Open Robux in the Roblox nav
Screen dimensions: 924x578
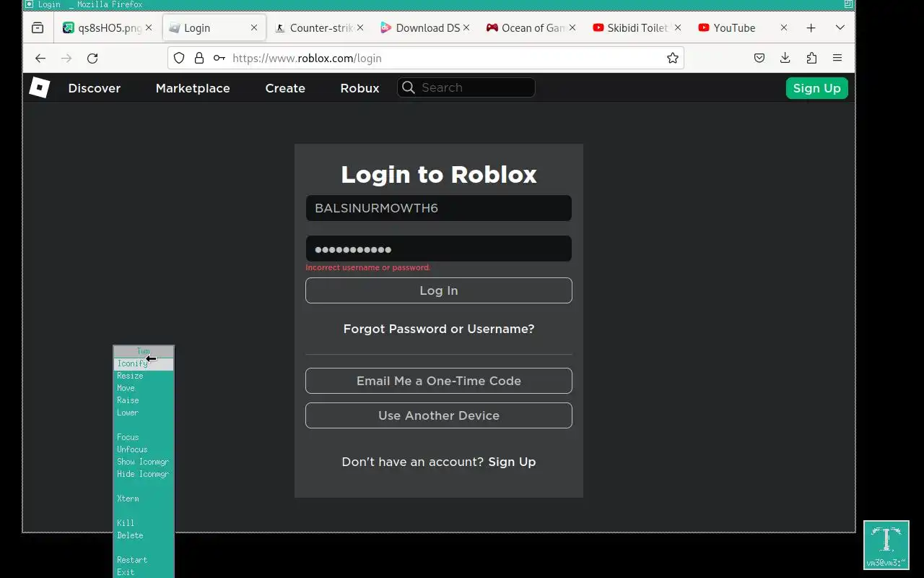[359, 88]
